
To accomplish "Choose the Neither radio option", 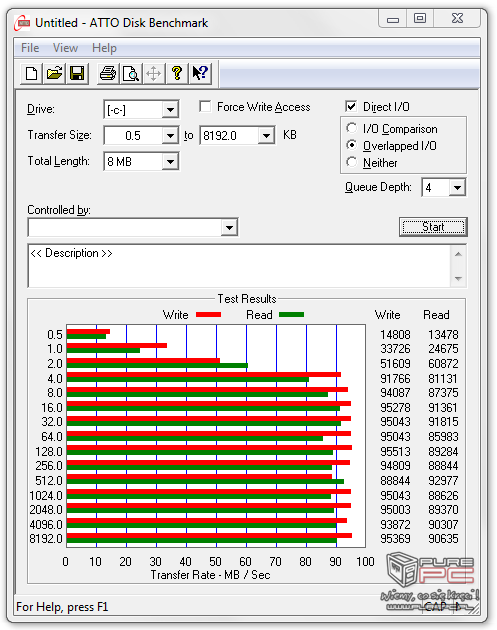I will [352, 162].
